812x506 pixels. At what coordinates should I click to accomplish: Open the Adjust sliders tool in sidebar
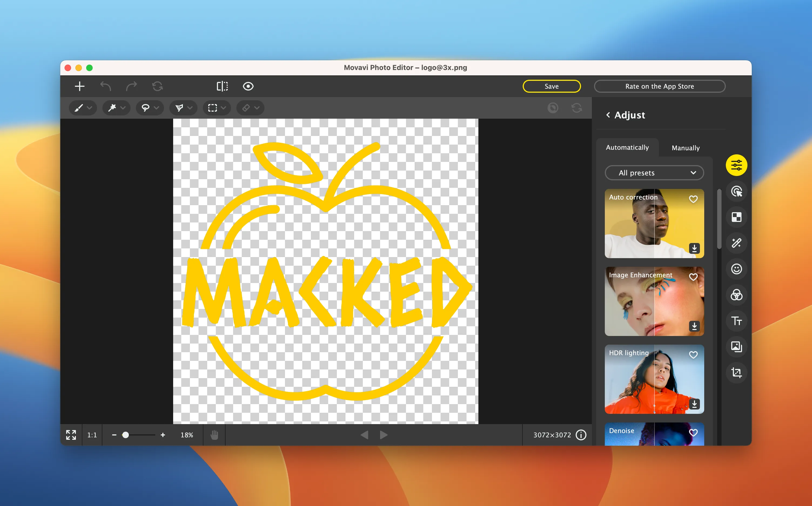point(736,165)
